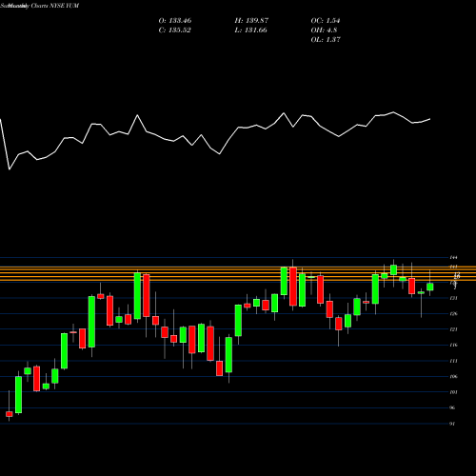Click the OH: 4.8 readout
Viewport: 476px width, 476px height.
click(x=324, y=30)
